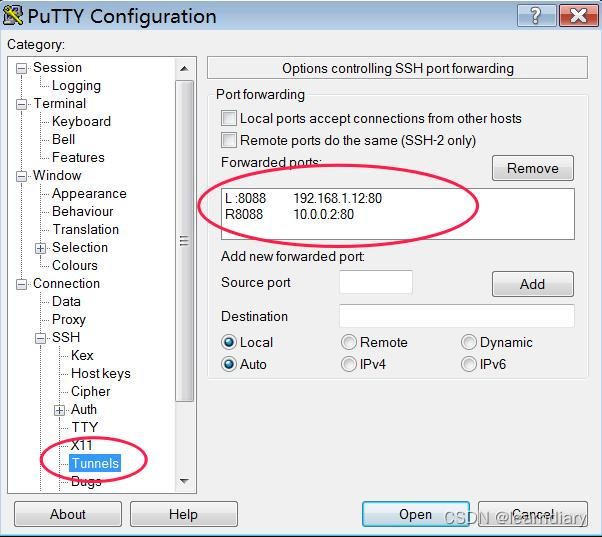Click the PuTTY icon in title bar
The height and width of the screenshot is (537, 602).
pos(13,15)
